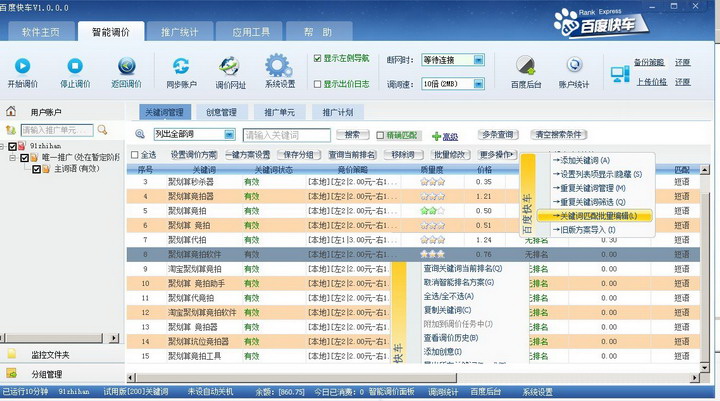Switch to the 软件主页 tab
Viewport: 720px width, 401px height.
(41, 32)
